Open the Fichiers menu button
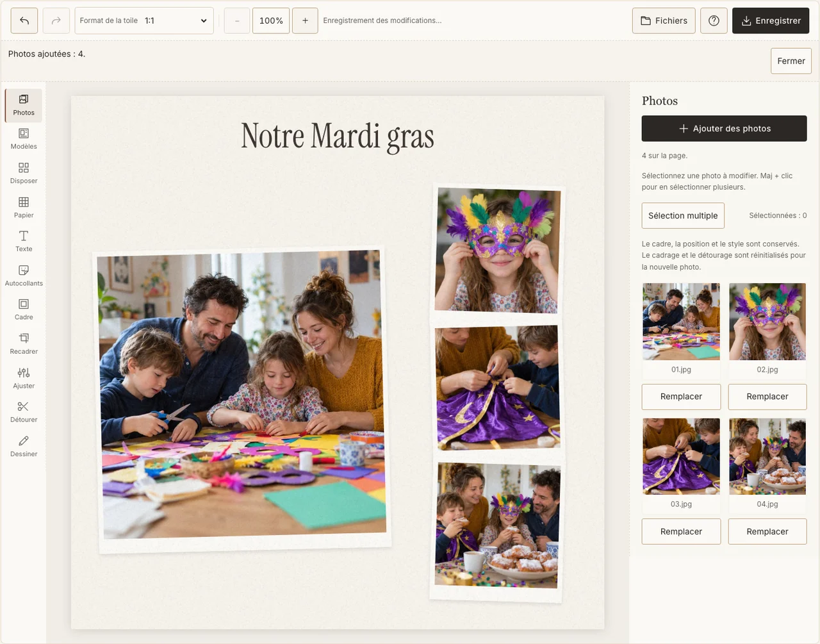The height and width of the screenshot is (644, 820). 664,21
